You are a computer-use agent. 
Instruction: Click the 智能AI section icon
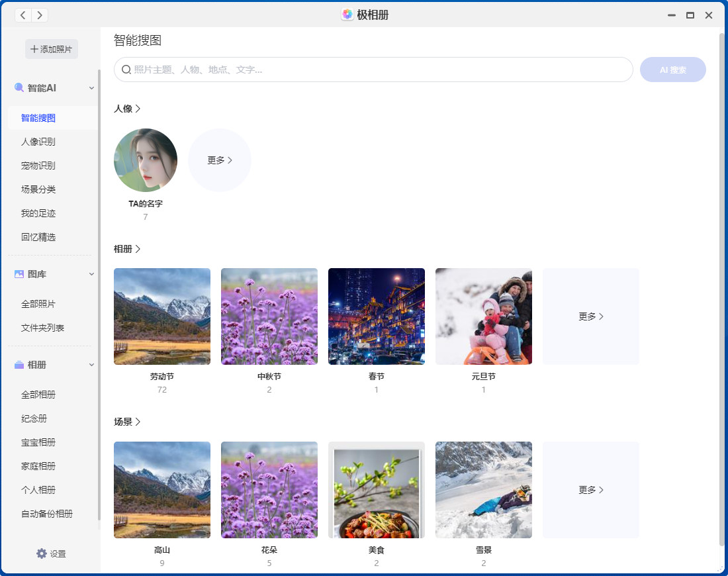coord(19,87)
